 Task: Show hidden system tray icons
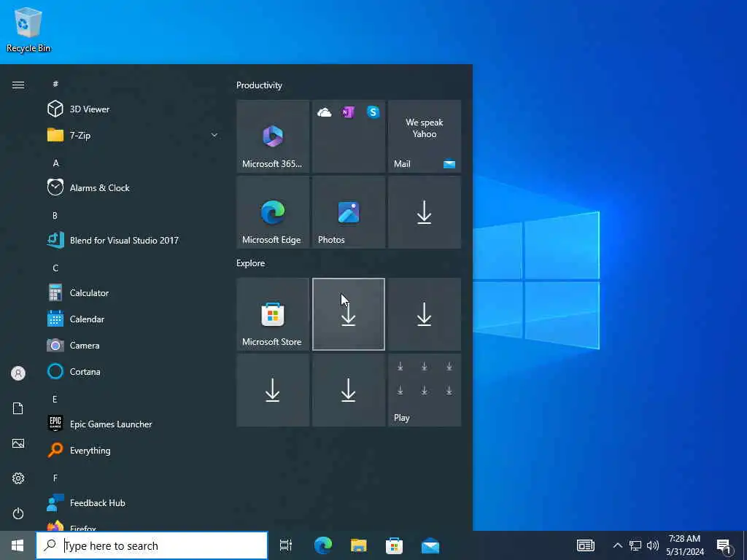point(617,545)
